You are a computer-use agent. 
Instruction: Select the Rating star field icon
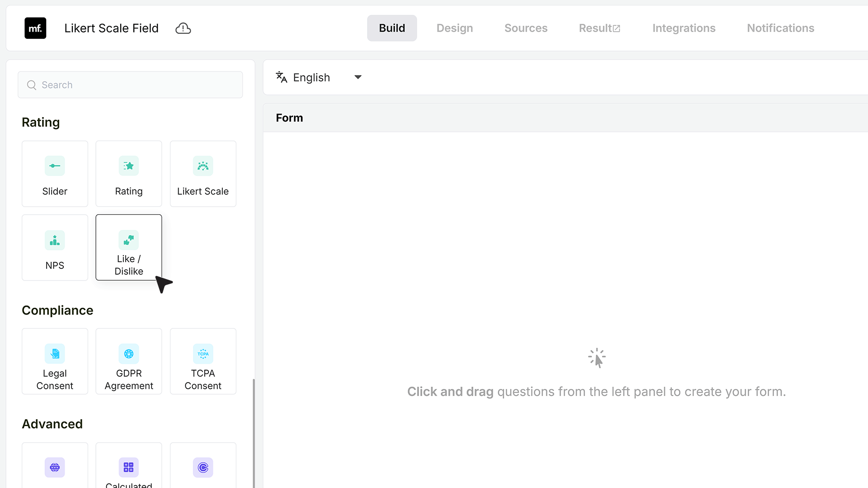[129, 166]
